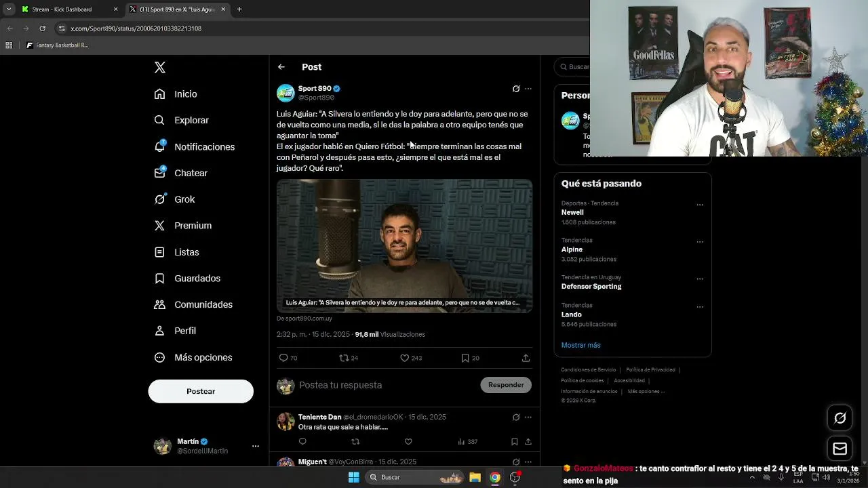Open Premium from sidebar
868x488 pixels.
(x=182, y=226)
